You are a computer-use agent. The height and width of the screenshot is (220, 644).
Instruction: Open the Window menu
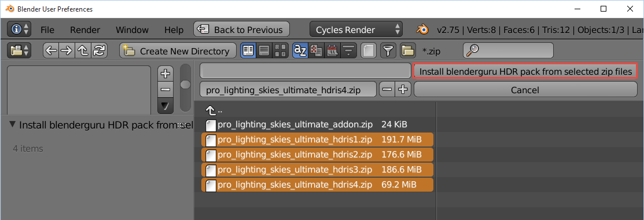pyautogui.click(x=132, y=30)
